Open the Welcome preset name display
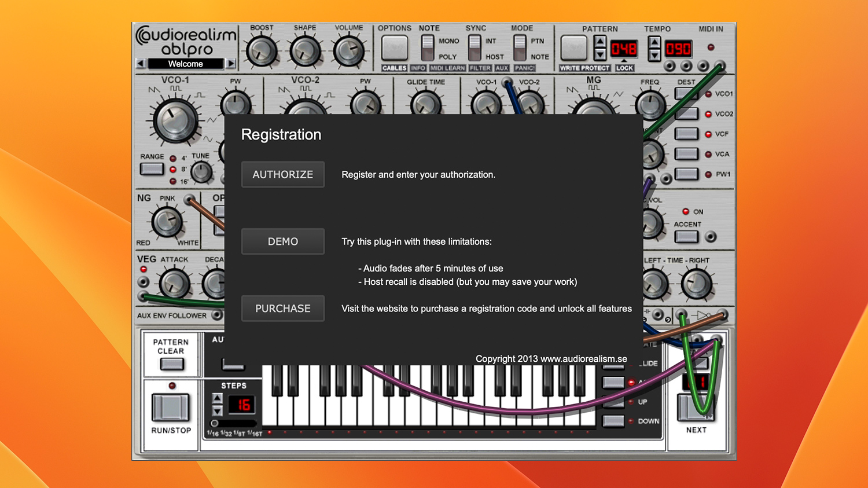 pos(186,64)
